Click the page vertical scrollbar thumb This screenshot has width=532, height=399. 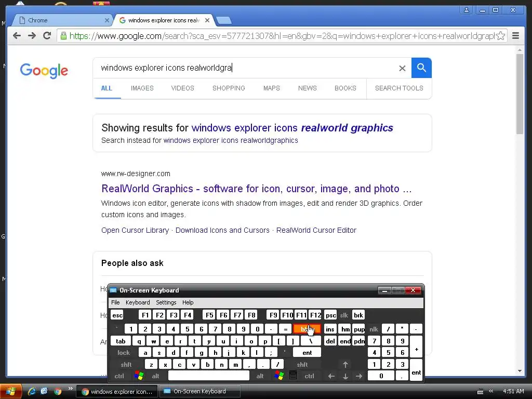pyautogui.click(x=520, y=94)
